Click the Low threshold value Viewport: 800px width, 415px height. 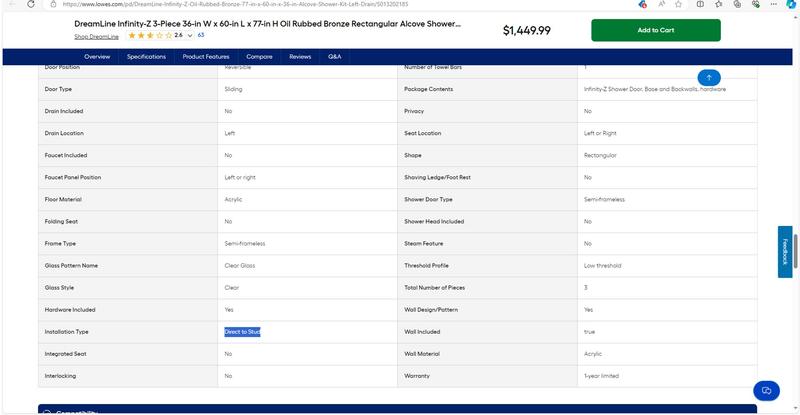tap(603, 265)
